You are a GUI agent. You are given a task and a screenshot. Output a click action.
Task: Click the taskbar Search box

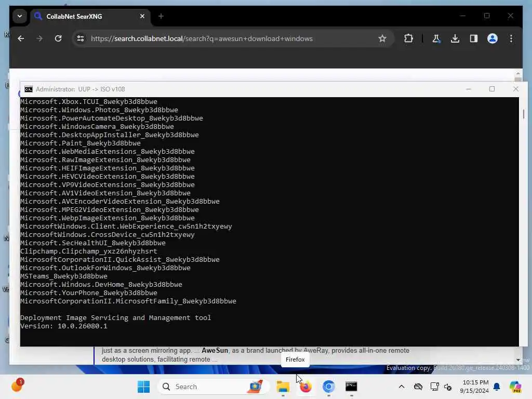pyautogui.click(x=214, y=387)
